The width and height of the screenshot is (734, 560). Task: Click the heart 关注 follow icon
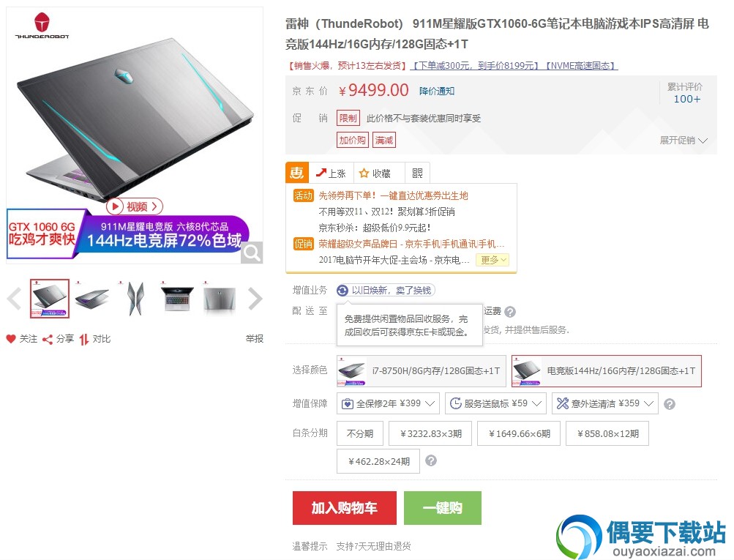[x=11, y=339]
